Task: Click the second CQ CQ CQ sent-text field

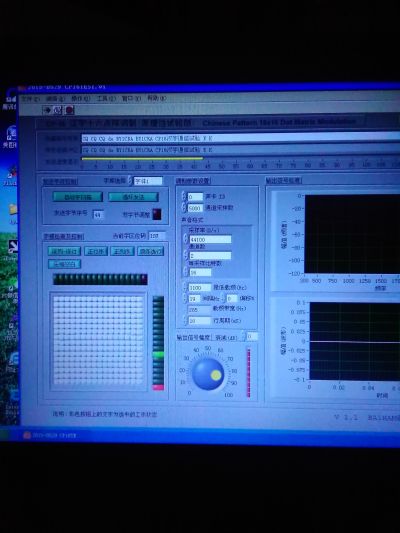Action: pyautogui.click(x=241, y=150)
